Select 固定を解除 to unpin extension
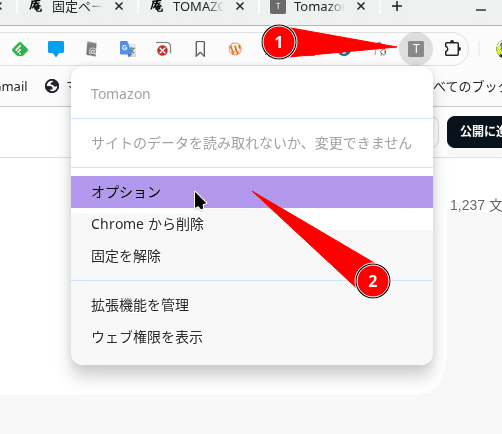The width and height of the screenshot is (502, 434). (x=252, y=256)
